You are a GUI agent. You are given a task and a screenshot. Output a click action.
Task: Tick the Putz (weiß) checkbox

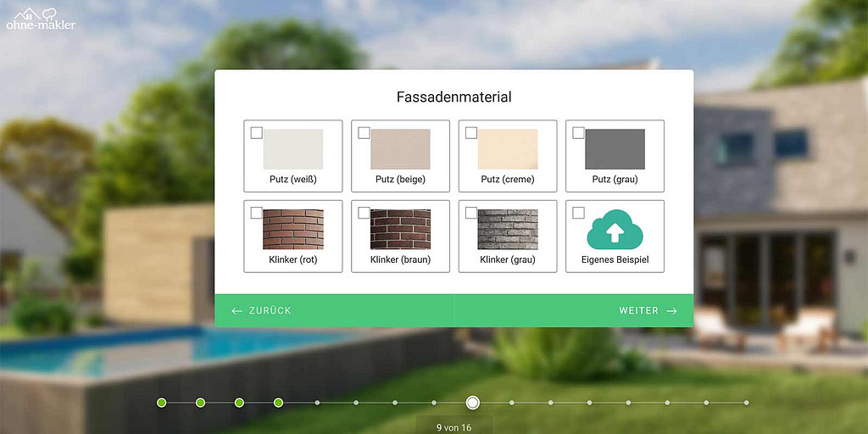pyautogui.click(x=257, y=133)
